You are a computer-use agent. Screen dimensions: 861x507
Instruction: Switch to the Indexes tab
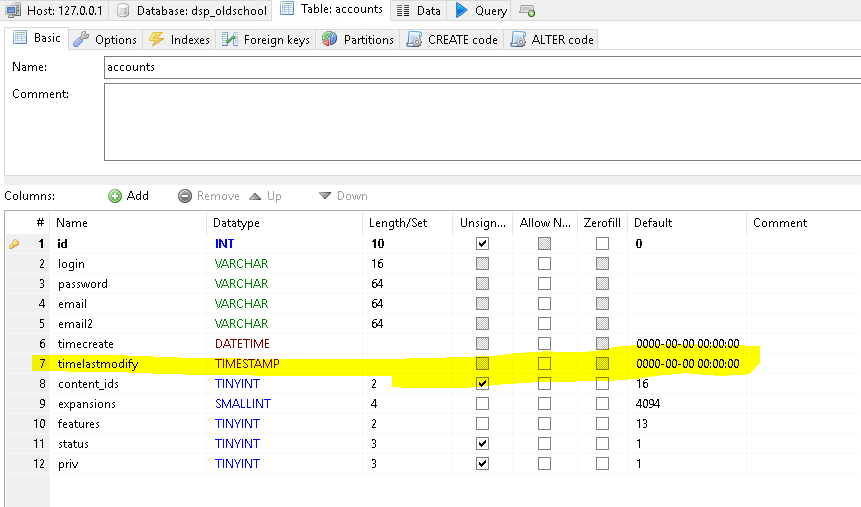click(180, 40)
